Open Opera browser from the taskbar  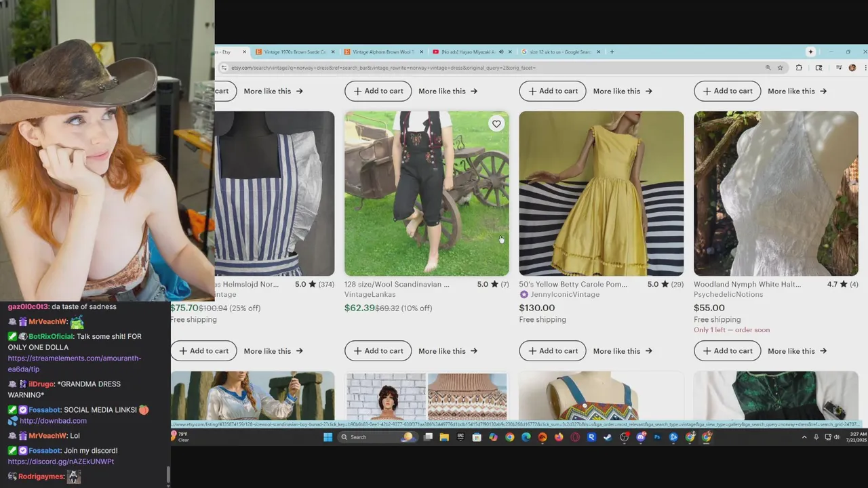pyautogui.click(x=575, y=437)
